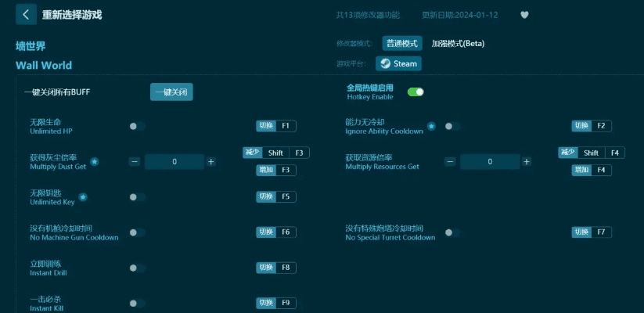
Task: Click the F9 hotkey for Instant Kill
Action: [x=276, y=303]
